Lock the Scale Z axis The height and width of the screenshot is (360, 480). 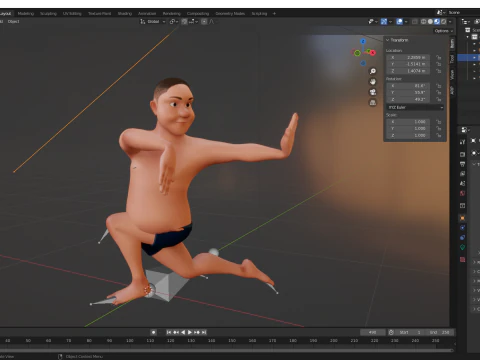click(x=438, y=135)
